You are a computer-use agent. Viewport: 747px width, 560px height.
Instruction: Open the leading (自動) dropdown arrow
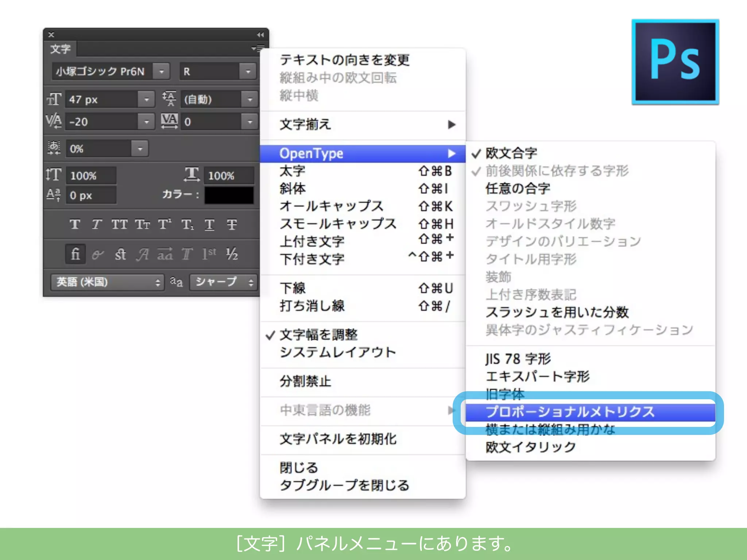(250, 99)
